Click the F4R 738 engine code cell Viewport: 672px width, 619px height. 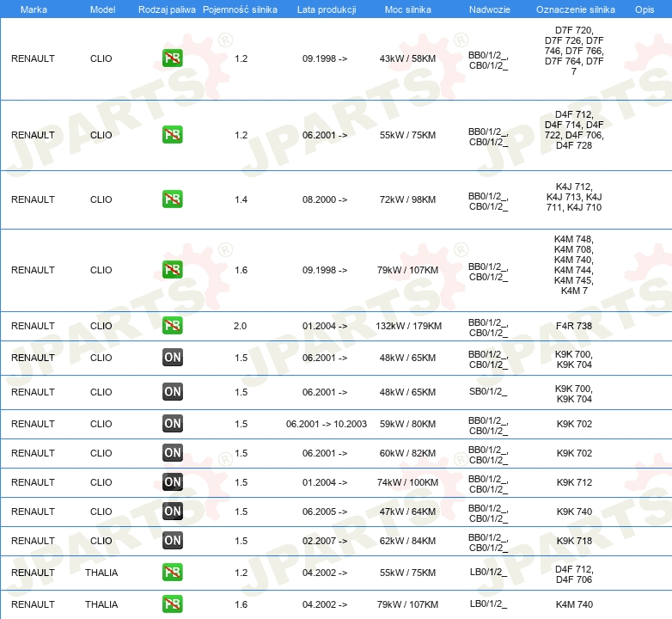click(x=574, y=326)
